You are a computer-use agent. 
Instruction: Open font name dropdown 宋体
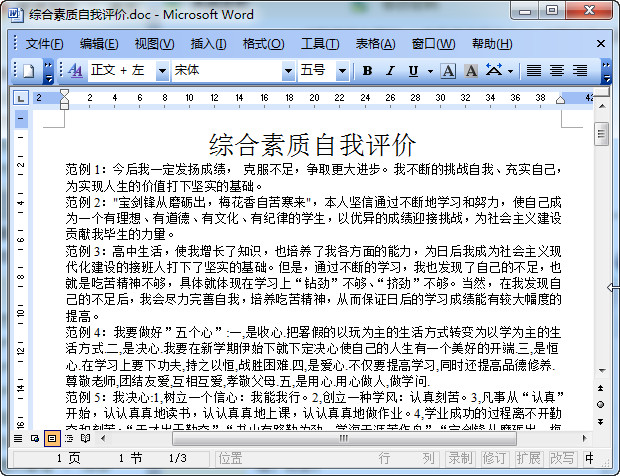point(289,71)
